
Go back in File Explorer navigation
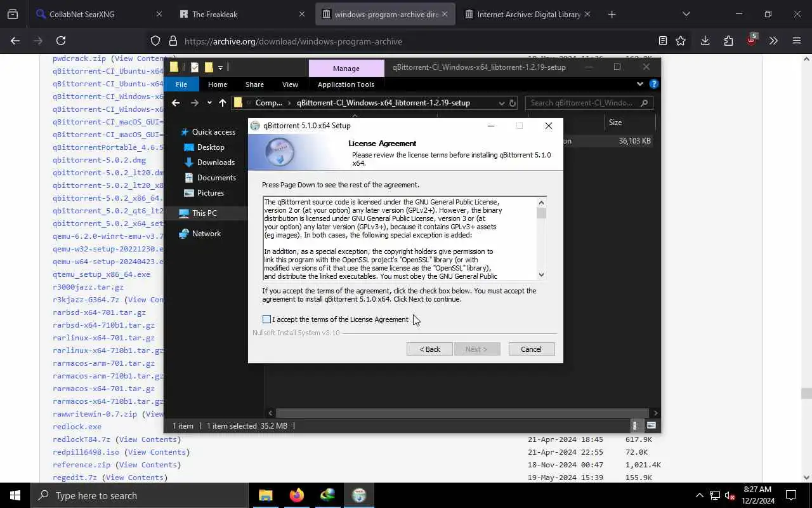176,103
